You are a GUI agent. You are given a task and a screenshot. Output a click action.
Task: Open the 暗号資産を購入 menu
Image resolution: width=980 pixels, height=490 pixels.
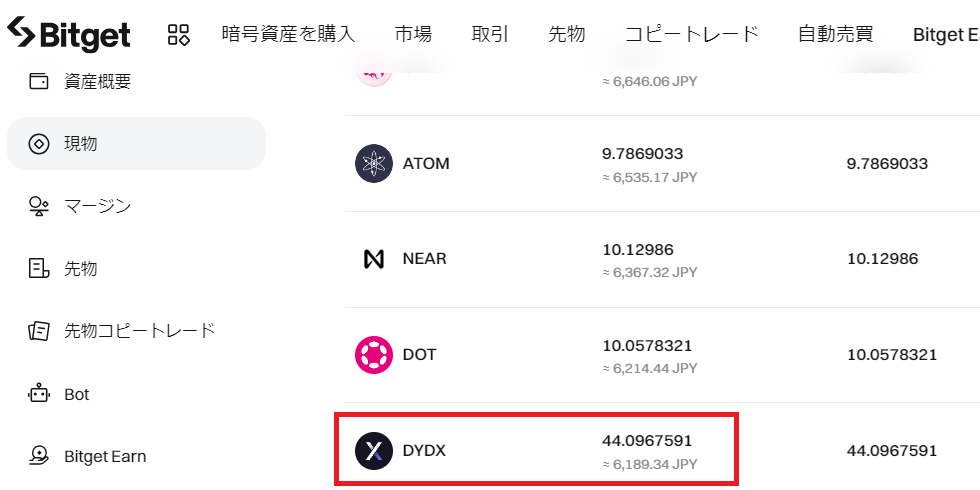coord(288,34)
